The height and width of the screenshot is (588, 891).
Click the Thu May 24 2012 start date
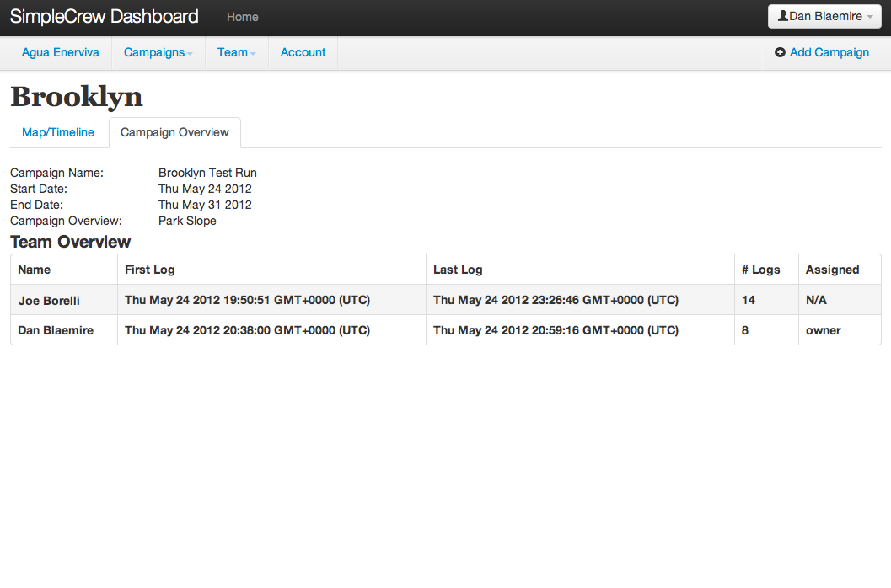tap(205, 189)
